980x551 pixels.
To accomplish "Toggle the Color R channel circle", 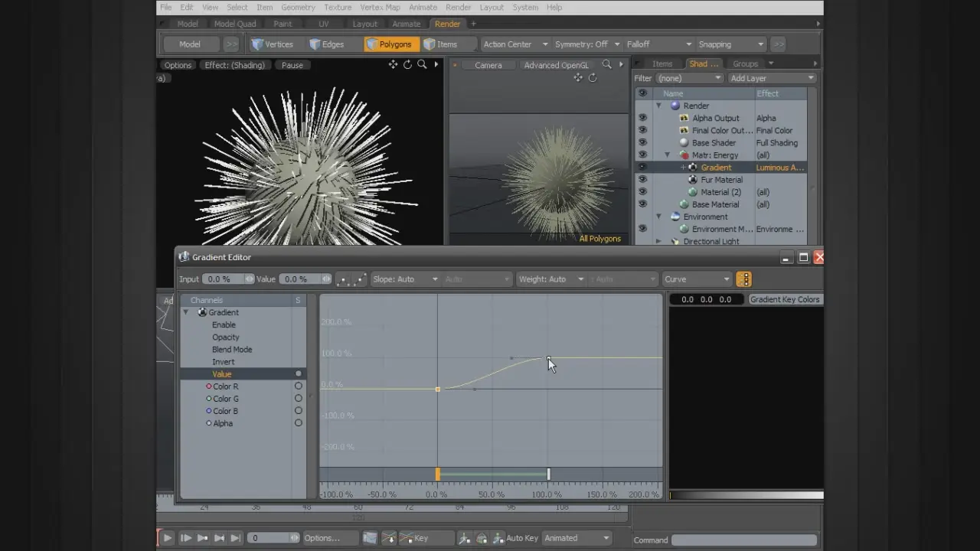I will [299, 386].
